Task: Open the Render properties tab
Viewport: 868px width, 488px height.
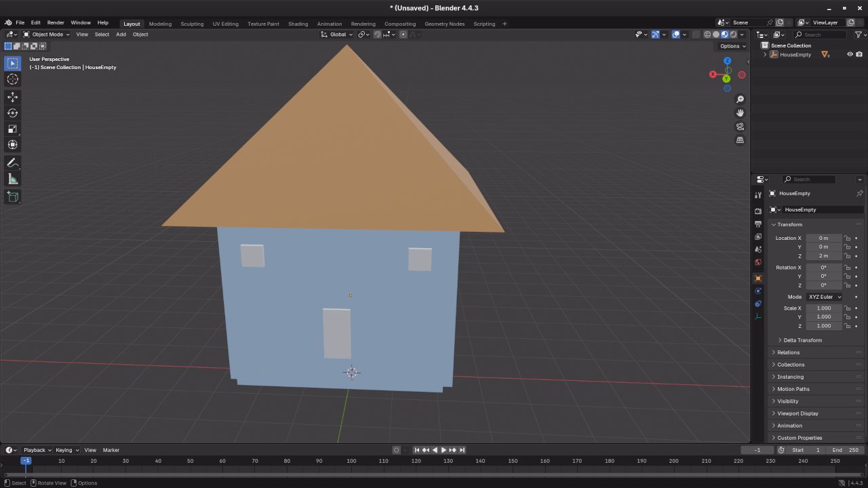Action: coord(758,211)
